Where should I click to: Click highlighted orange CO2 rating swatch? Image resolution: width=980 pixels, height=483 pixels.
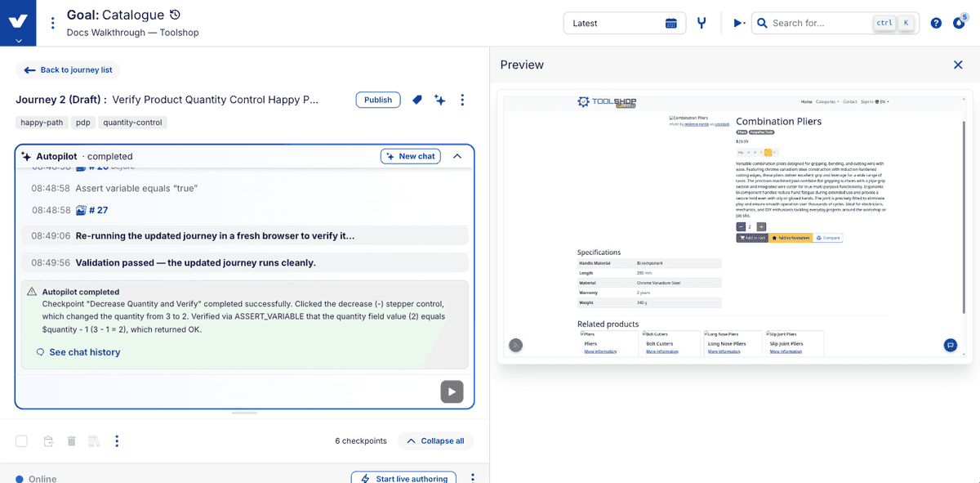(x=768, y=152)
